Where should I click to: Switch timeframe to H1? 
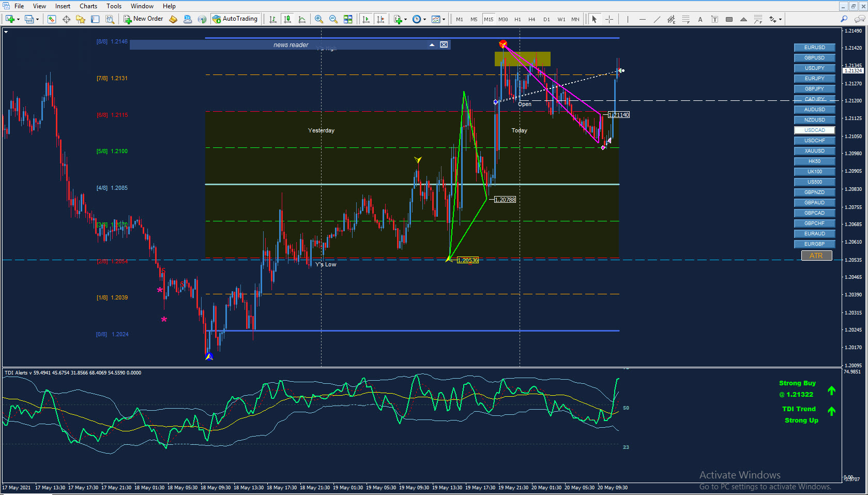(517, 19)
